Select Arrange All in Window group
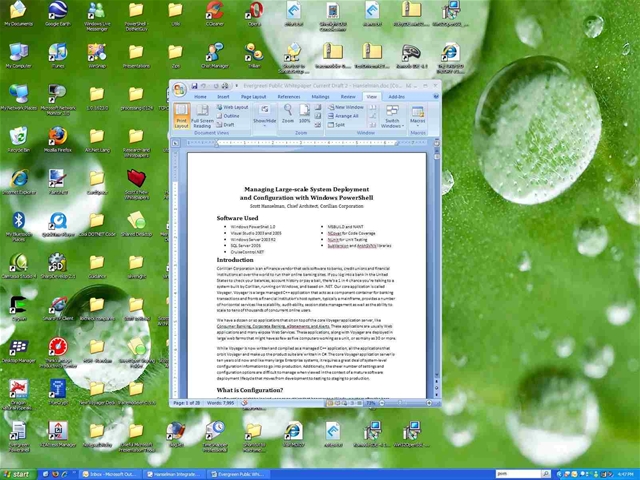This screenshot has width=640, height=480. click(x=343, y=116)
